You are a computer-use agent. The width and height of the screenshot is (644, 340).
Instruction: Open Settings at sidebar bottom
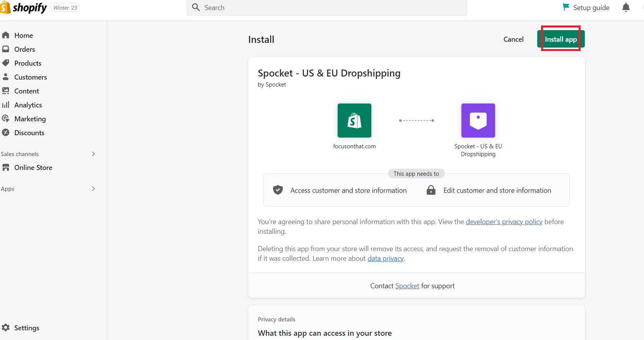[x=27, y=328]
